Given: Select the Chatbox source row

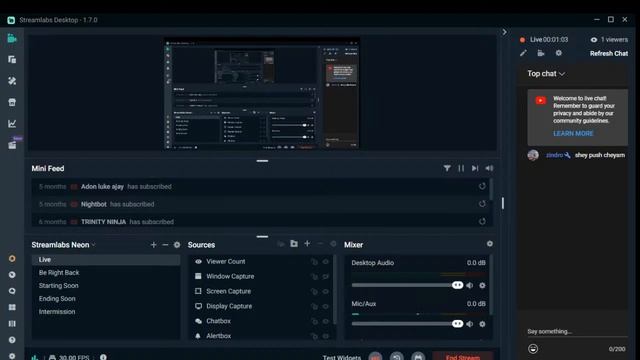Looking at the screenshot, I should (261, 321).
